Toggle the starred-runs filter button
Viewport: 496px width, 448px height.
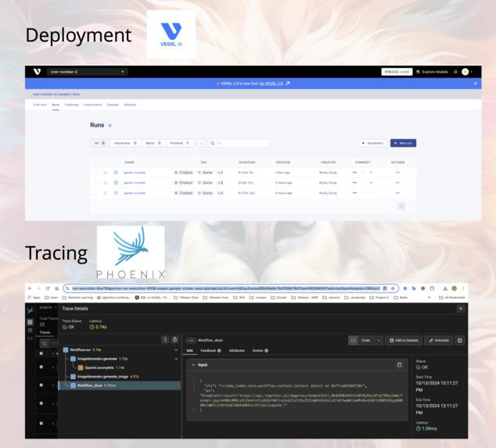click(201, 143)
